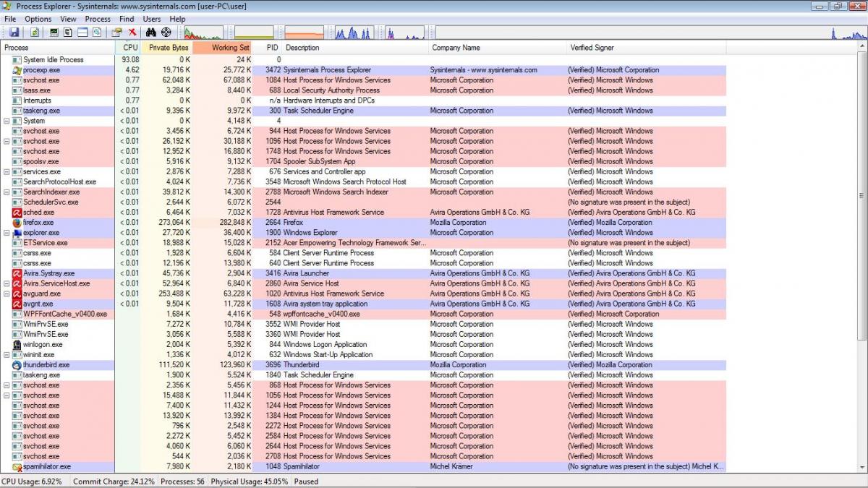The width and height of the screenshot is (868, 488).
Task: Sort by the PID column header
Action: 268,48
